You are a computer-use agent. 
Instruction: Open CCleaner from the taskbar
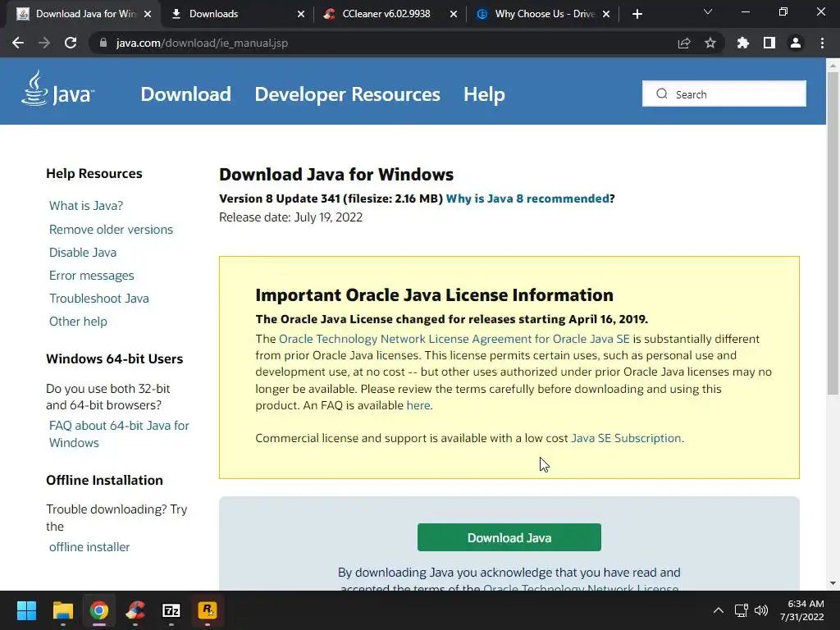click(135, 610)
